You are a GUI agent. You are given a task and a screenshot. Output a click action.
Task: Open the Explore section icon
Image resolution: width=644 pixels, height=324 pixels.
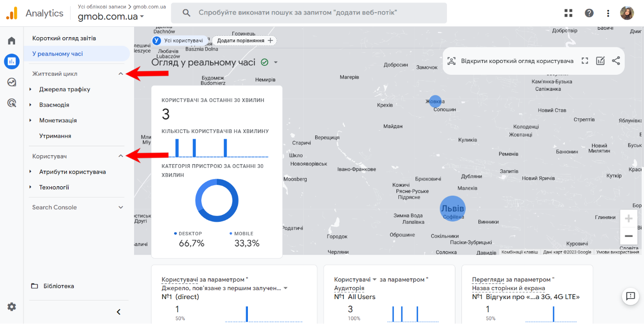[x=11, y=82]
